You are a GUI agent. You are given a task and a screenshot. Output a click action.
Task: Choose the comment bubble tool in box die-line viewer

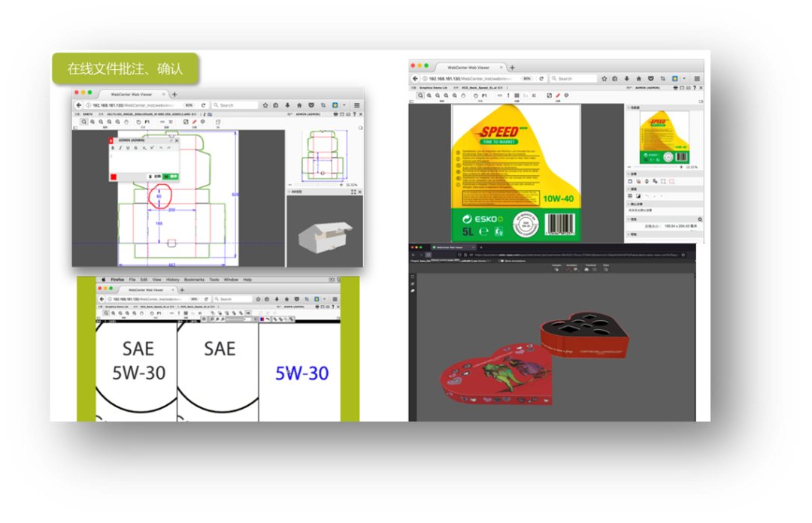(202, 122)
